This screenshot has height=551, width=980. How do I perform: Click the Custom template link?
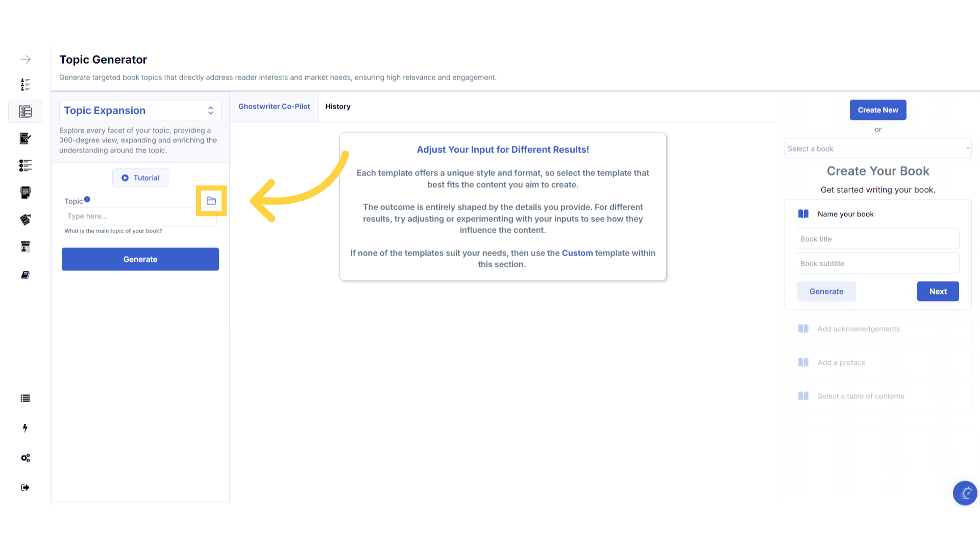(x=577, y=253)
